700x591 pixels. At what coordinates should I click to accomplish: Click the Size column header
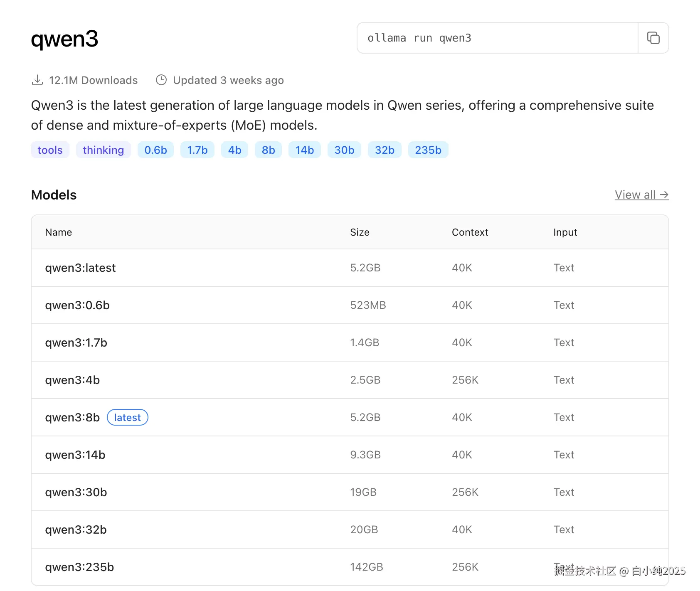click(360, 232)
